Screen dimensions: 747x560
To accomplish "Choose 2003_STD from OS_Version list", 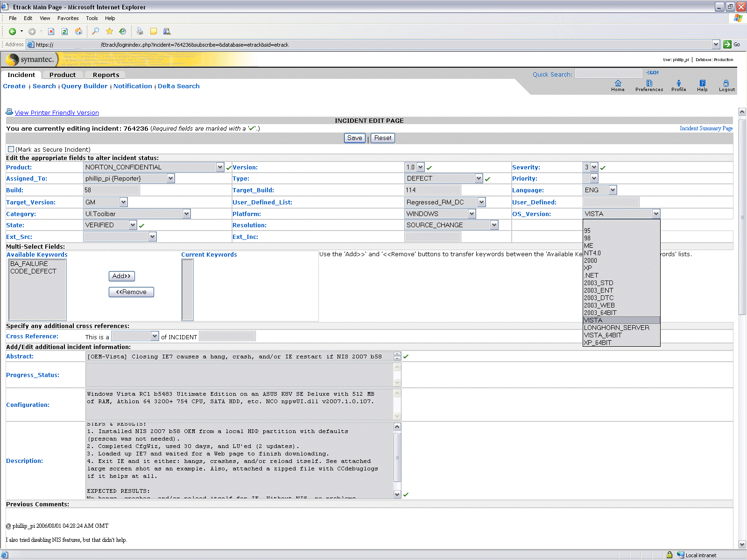I will (x=621, y=283).
